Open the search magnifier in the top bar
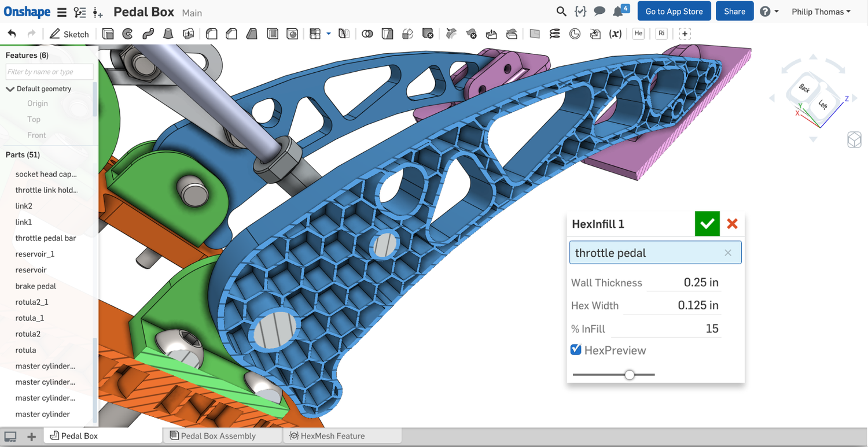 pyautogui.click(x=560, y=11)
